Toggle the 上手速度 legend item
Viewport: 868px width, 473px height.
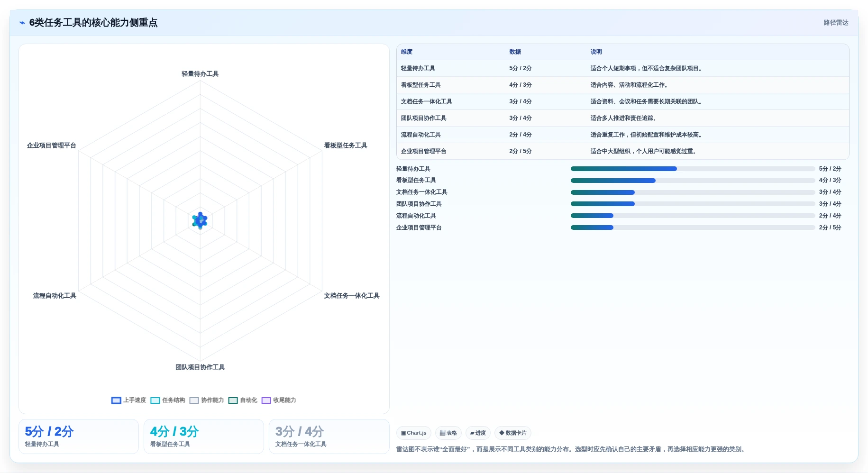pos(129,400)
